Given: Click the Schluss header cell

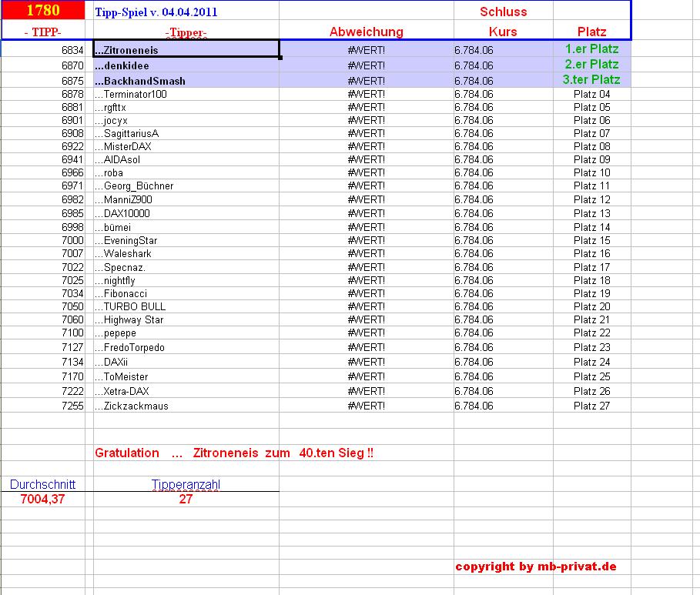Looking at the screenshot, I should [x=503, y=12].
